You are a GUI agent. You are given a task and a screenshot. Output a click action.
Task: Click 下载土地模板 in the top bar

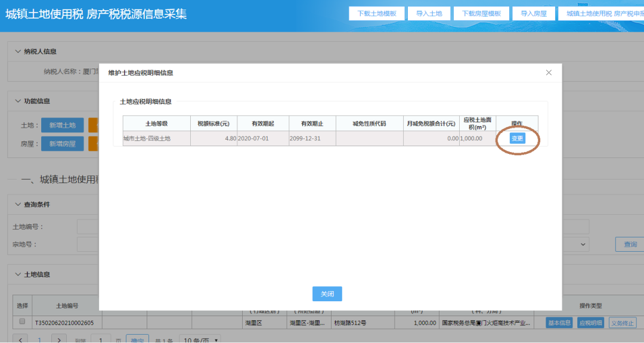pyautogui.click(x=377, y=14)
